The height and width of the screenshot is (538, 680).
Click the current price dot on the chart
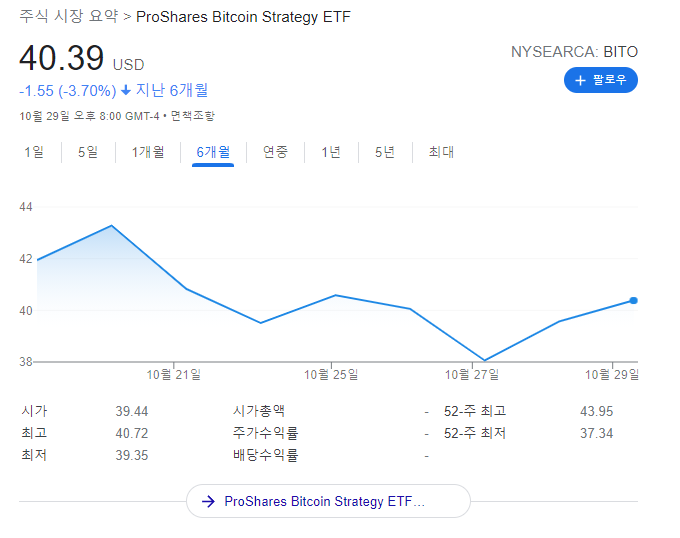(634, 300)
